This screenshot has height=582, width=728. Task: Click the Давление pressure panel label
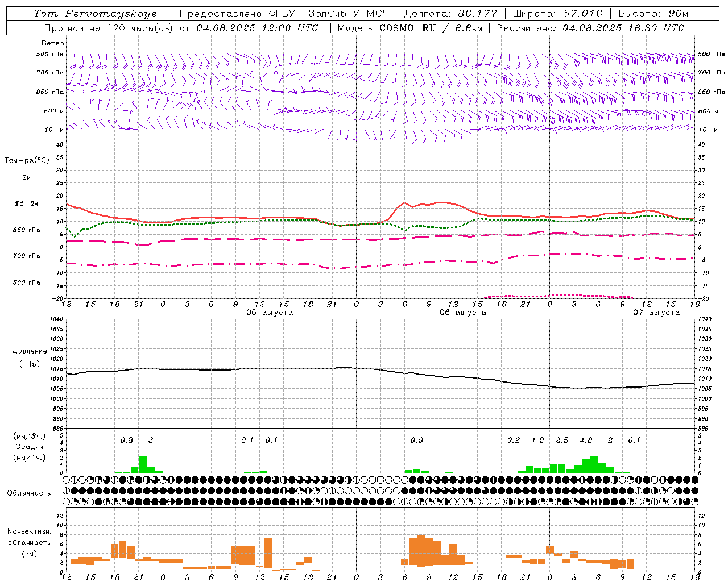pos(30,351)
